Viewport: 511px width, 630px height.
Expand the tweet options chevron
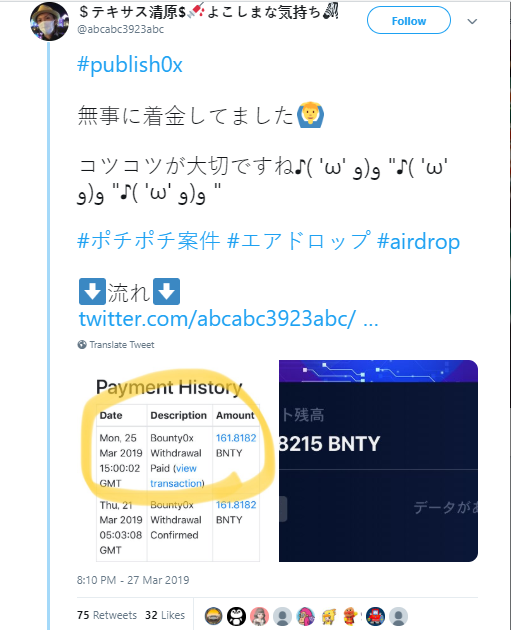click(472, 21)
